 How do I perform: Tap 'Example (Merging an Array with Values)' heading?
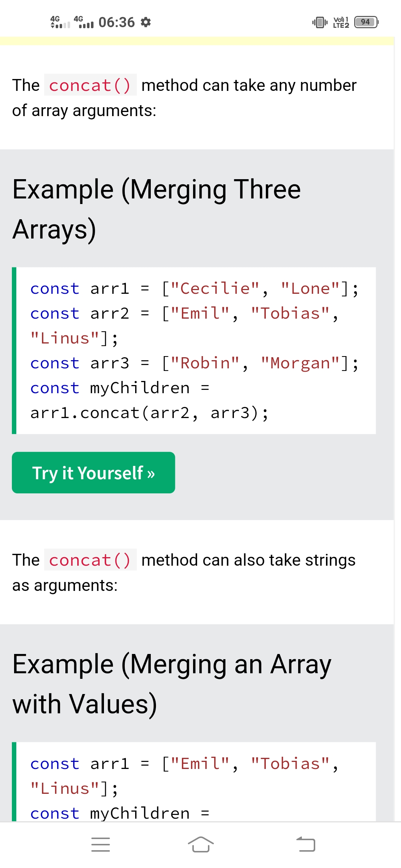172,684
